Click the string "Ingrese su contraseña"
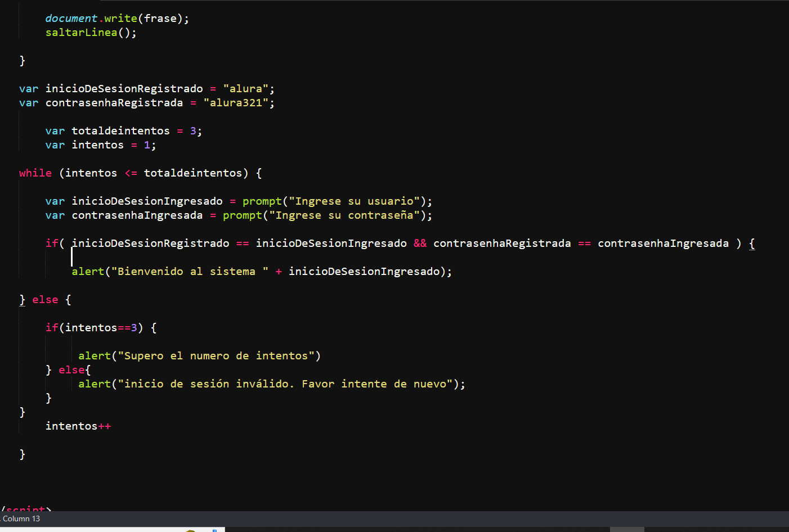Image resolution: width=789 pixels, height=532 pixels. [344, 215]
